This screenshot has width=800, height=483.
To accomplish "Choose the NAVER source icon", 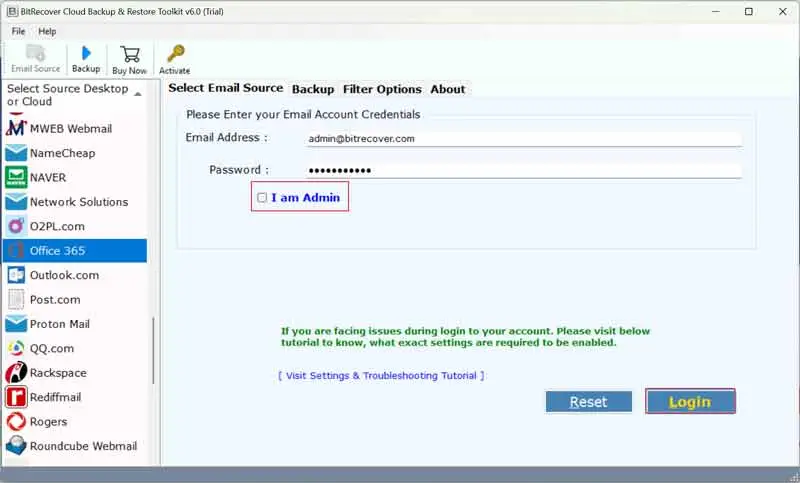I will (16, 177).
